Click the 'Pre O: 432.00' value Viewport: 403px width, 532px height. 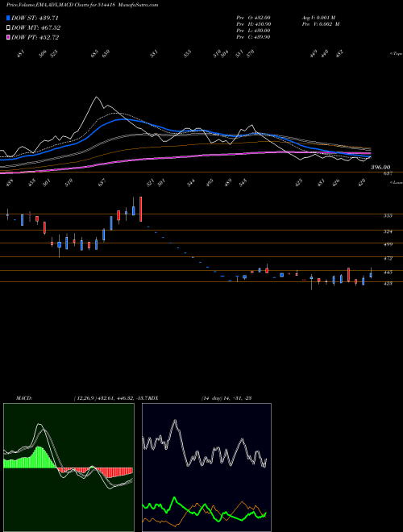click(253, 18)
